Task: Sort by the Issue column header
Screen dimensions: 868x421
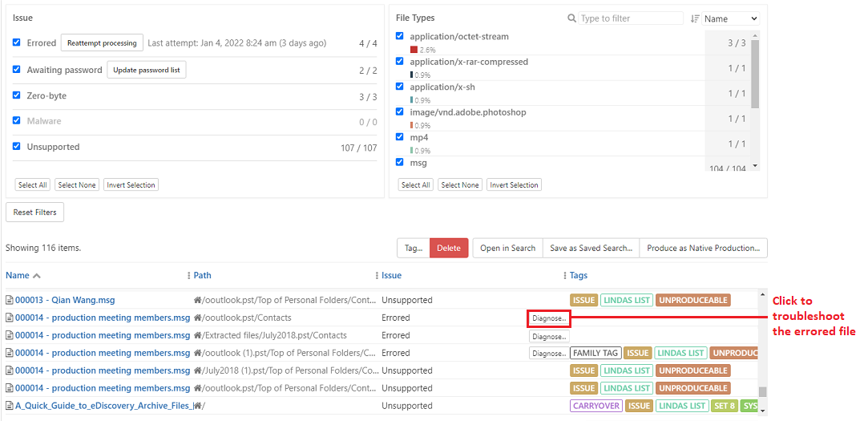Action: (x=391, y=275)
